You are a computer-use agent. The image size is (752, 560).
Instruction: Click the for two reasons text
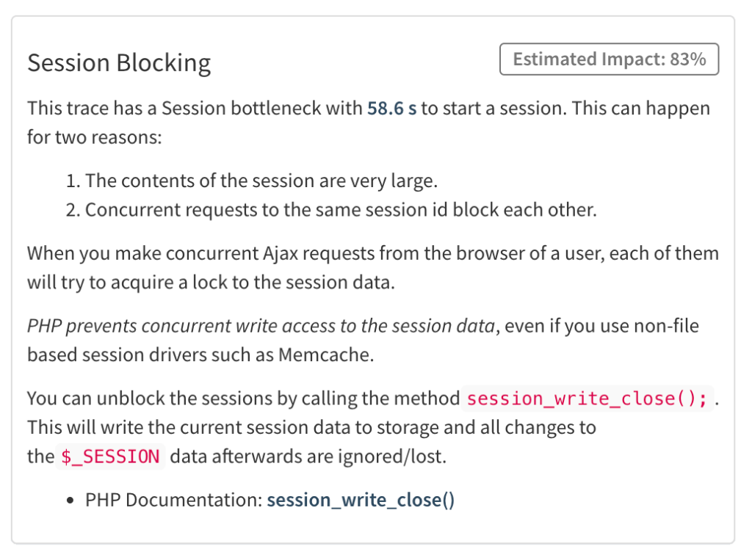[95, 137]
